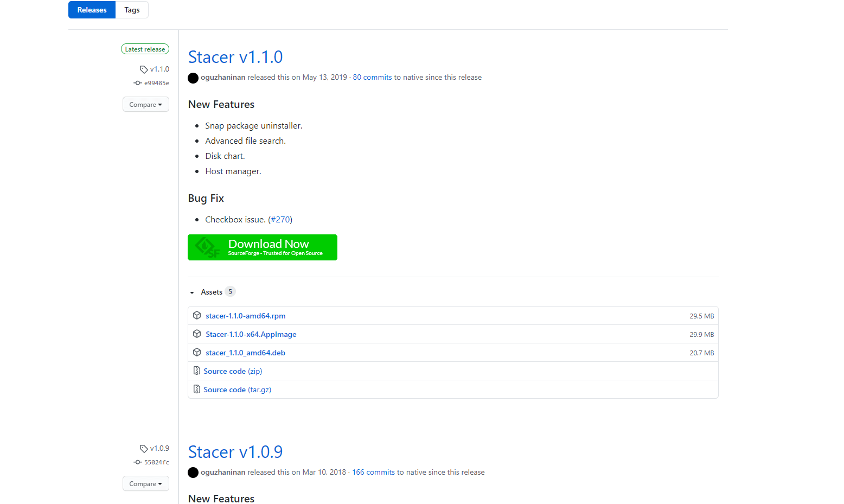This screenshot has width=844, height=504.
Task: Click the 'Advanced file search.' text
Action: 245,141
